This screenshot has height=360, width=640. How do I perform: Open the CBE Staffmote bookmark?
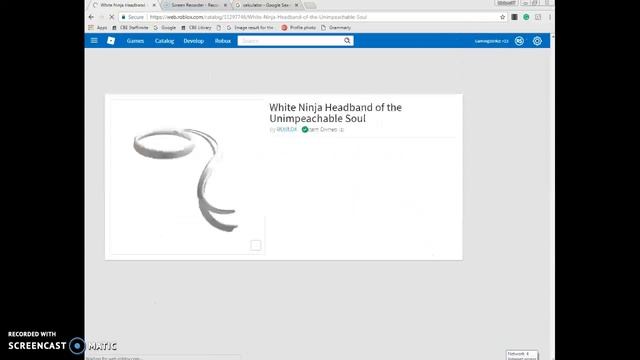pos(130,28)
